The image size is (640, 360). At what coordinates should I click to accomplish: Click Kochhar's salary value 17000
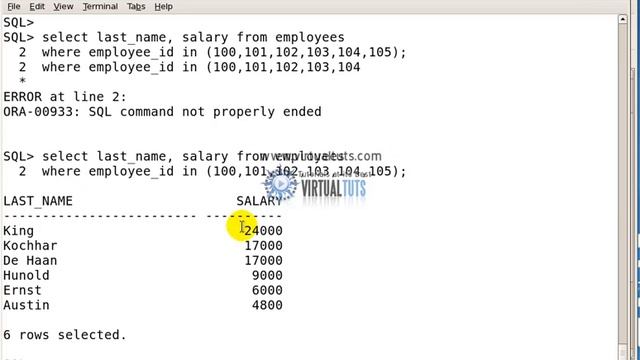point(263,246)
